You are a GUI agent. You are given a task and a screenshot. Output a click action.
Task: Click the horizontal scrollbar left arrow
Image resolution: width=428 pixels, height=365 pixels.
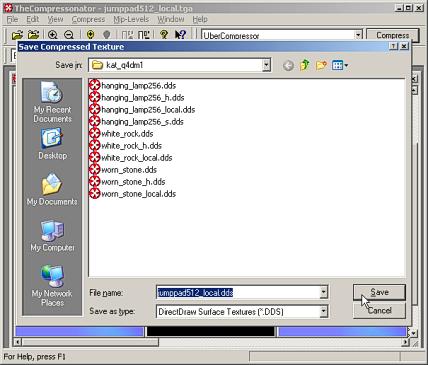click(18, 342)
